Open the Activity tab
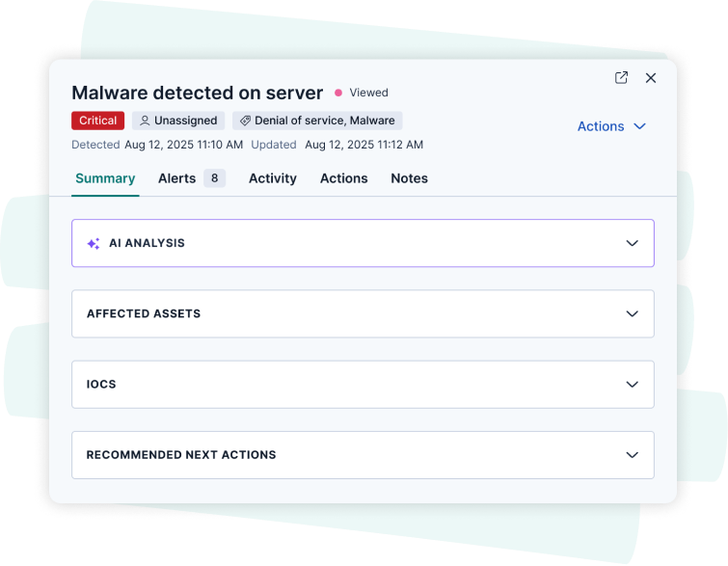Viewport: 728px width, 566px height. pos(273,178)
